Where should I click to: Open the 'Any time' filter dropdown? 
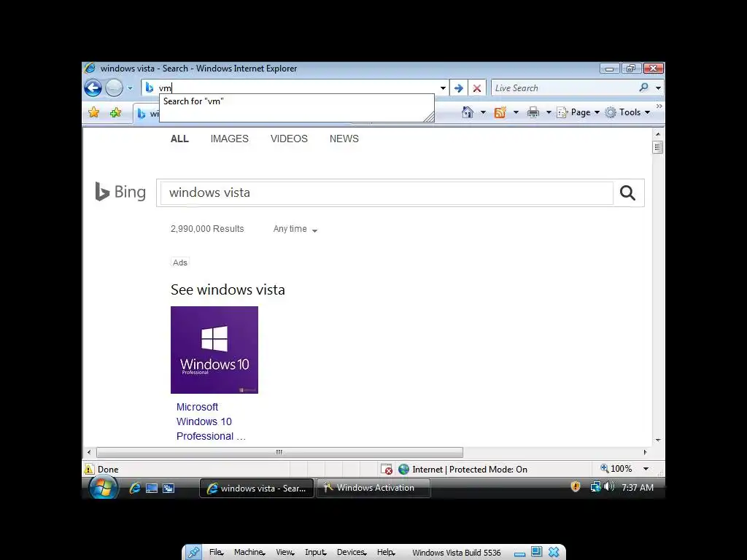(x=295, y=229)
